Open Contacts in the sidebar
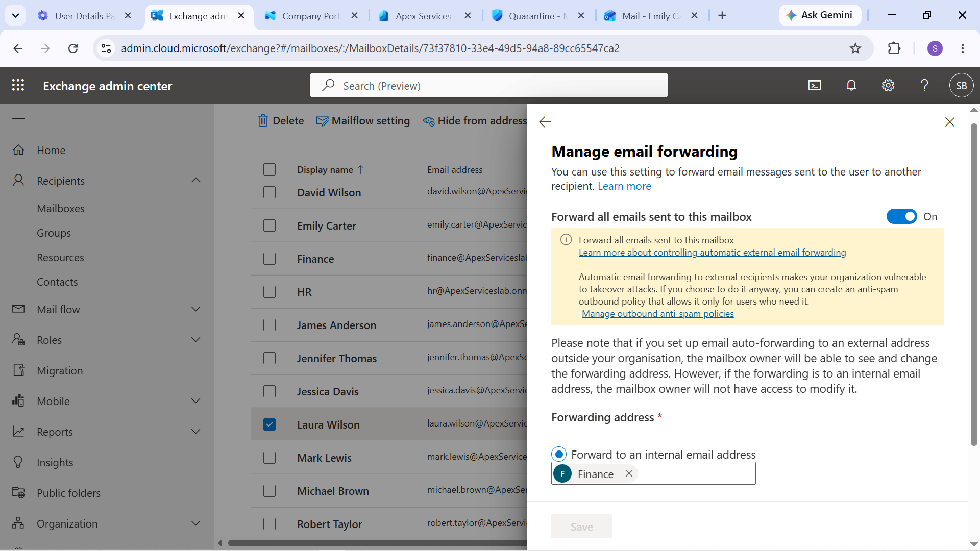This screenshot has height=551, width=980. (x=57, y=282)
